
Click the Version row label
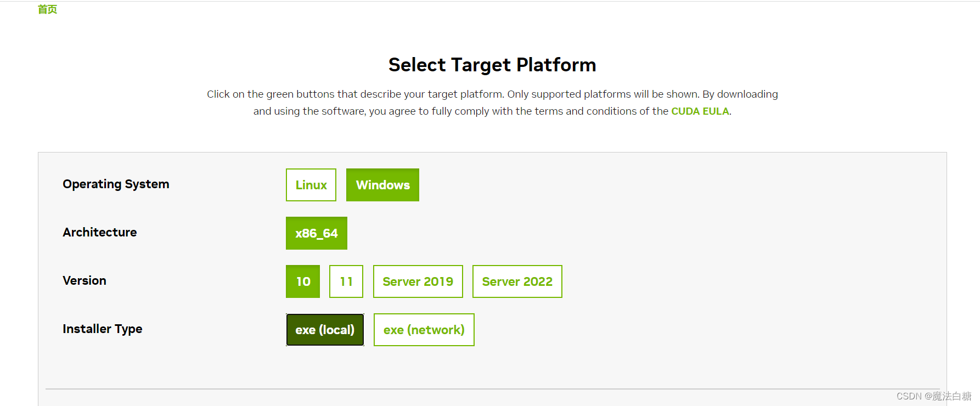pyautogui.click(x=85, y=281)
